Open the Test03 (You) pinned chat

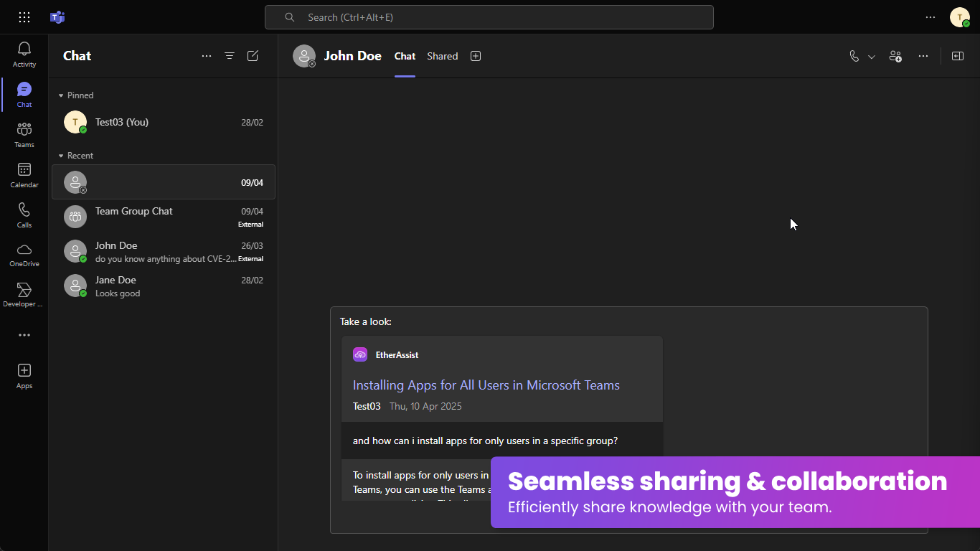coord(164,122)
